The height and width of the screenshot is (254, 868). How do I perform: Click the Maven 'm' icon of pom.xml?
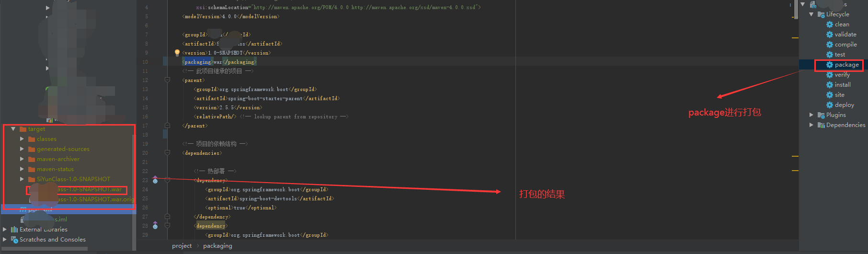(x=23, y=209)
